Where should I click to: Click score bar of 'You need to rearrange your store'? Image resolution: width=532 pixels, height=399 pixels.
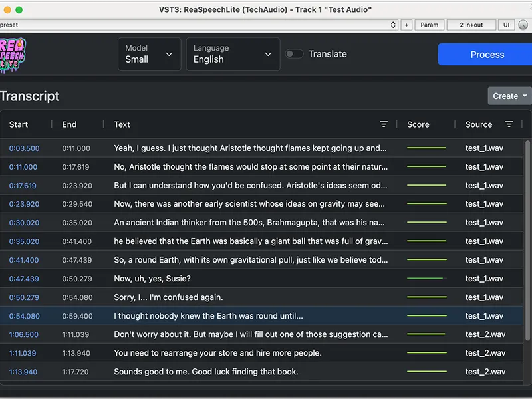point(426,353)
